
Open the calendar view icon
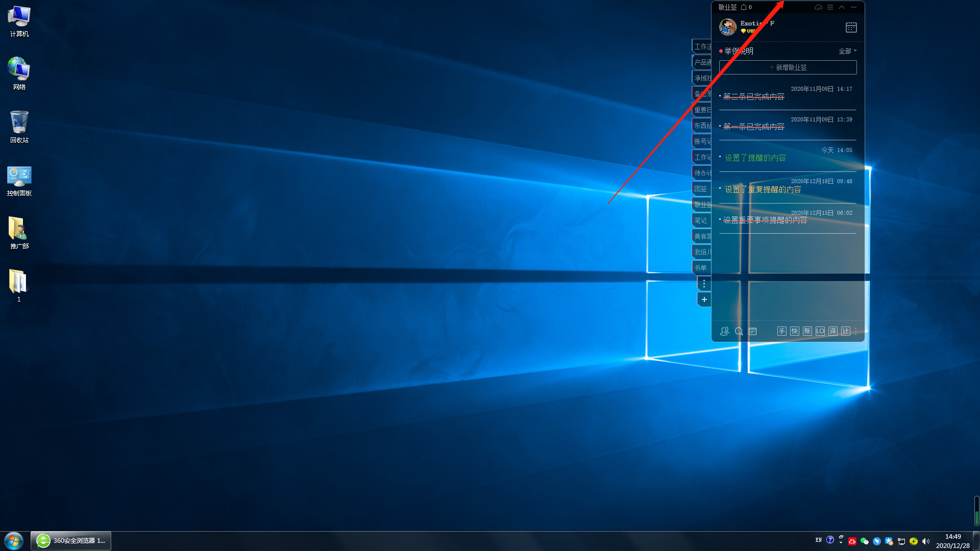click(x=851, y=27)
